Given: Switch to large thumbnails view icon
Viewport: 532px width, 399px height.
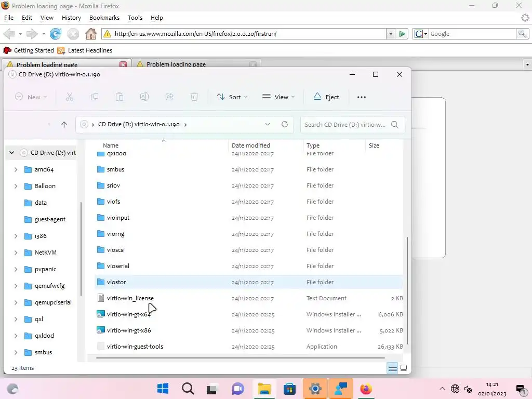Looking at the screenshot, I should 404,368.
